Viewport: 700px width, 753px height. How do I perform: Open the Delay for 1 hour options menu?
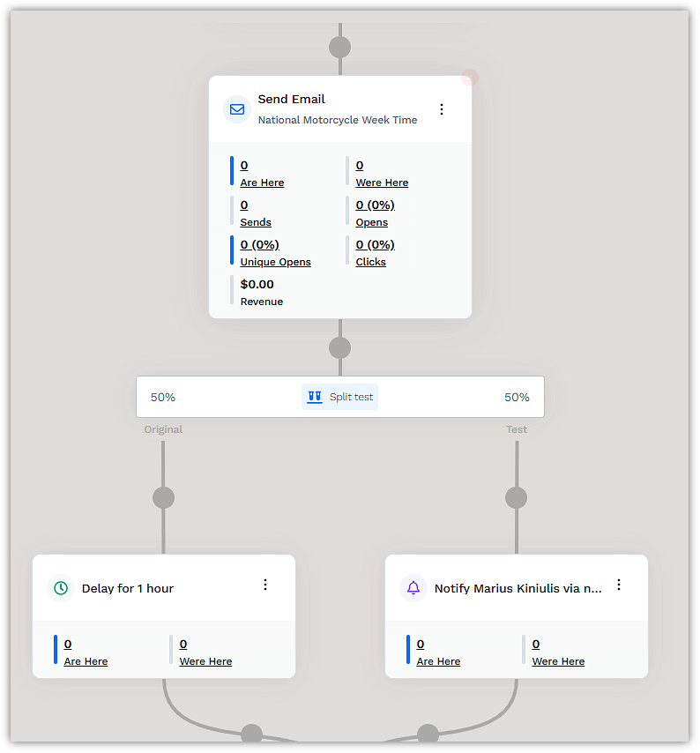tap(265, 585)
